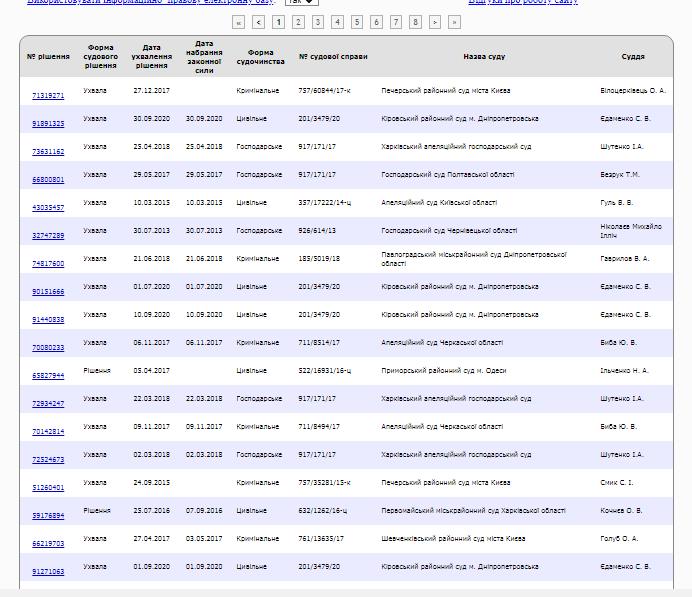Select page 8 in pagination
This screenshot has width=692, height=597.
[415, 21]
